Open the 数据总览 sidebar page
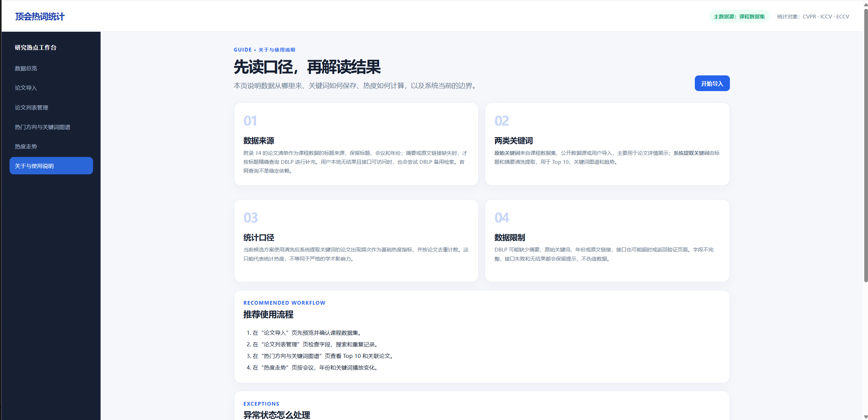The width and height of the screenshot is (868, 420). pos(26,68)
